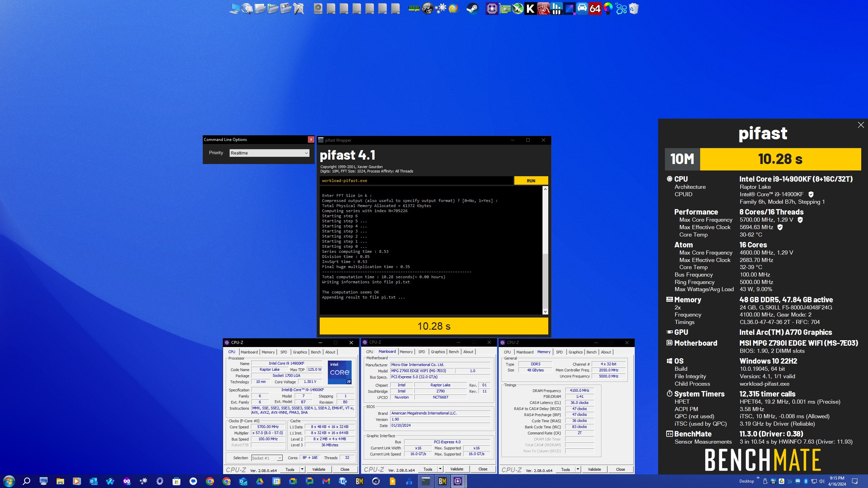This screenshot has height=488, width=868.
Task: Open Google Drive from the taskbar
Action: (260, 481)
